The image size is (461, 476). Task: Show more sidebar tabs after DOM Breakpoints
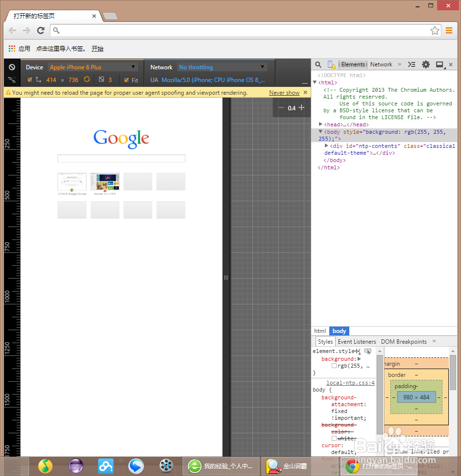click(x=434, y=341)
